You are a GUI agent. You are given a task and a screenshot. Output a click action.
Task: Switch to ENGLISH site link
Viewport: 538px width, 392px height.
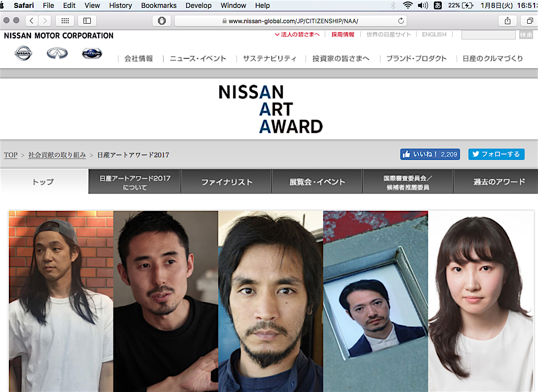click(434, 35)
